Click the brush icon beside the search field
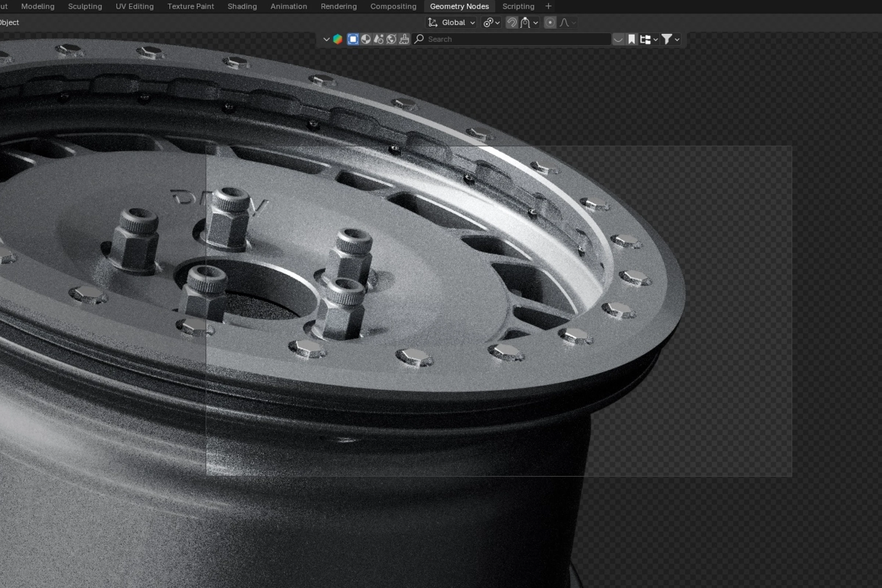The height and width of the screenshot is (588, 882). (x=403, y=39)
